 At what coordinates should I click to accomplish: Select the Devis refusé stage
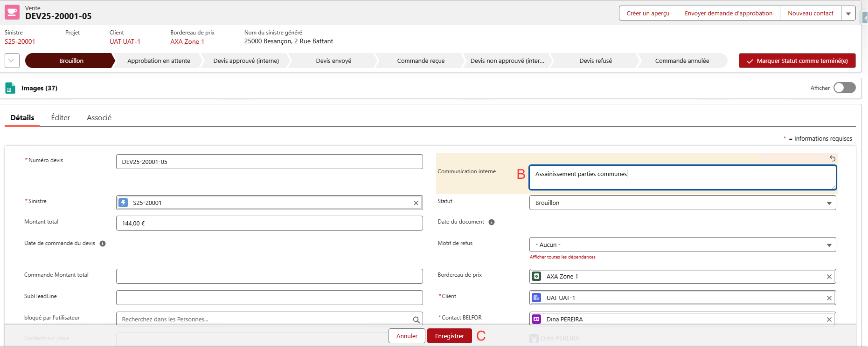(x=596, y=61)
